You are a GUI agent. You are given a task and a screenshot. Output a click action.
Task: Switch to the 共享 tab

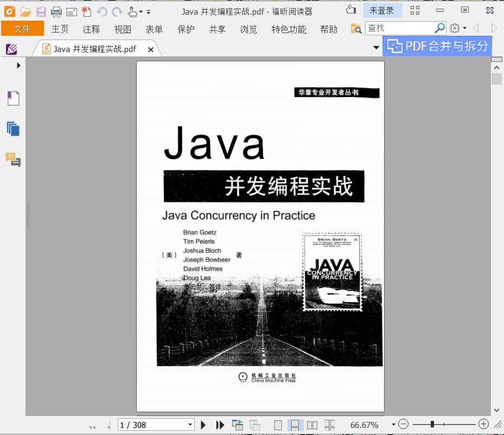(218, 29)
